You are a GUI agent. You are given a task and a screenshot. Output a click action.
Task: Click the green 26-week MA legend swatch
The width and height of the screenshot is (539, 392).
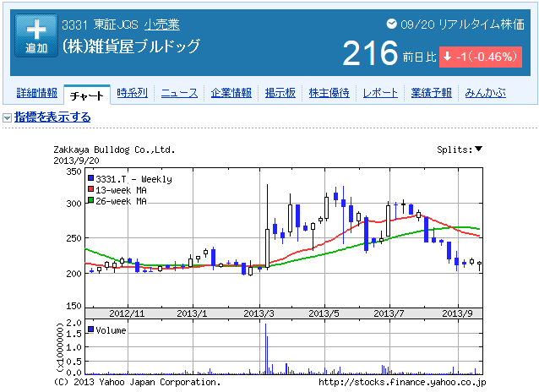coord(90,200)
